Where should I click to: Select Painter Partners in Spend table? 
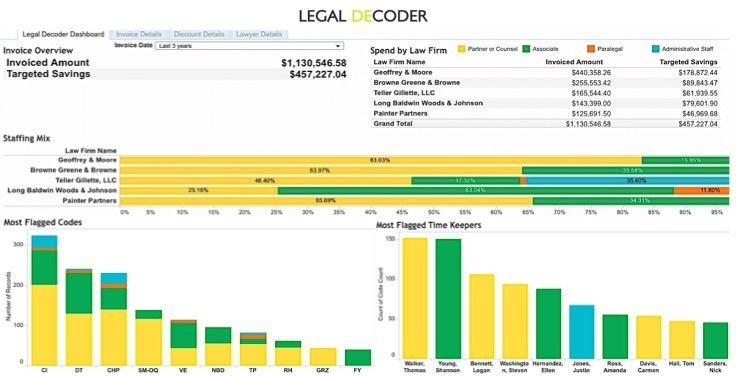pyautogui.click(x=545, y=114)
